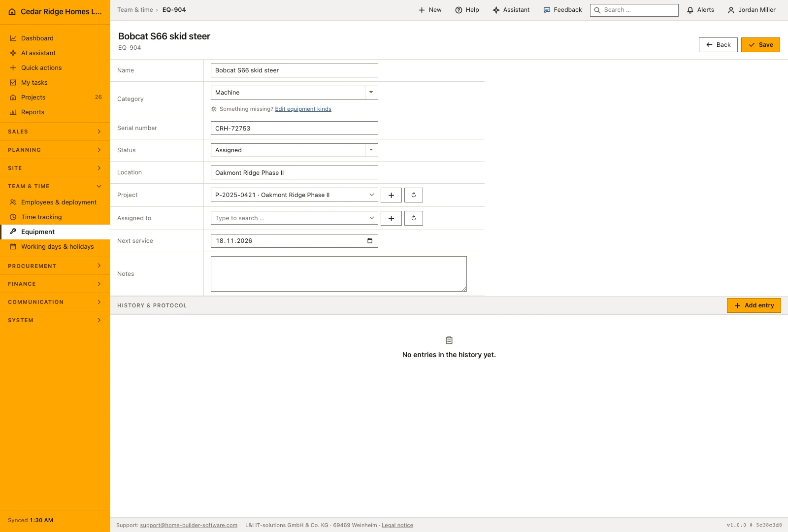Open Dashboard in the sidebar
The width and height of the screenshot is (788, 532).
coord(55,38)
